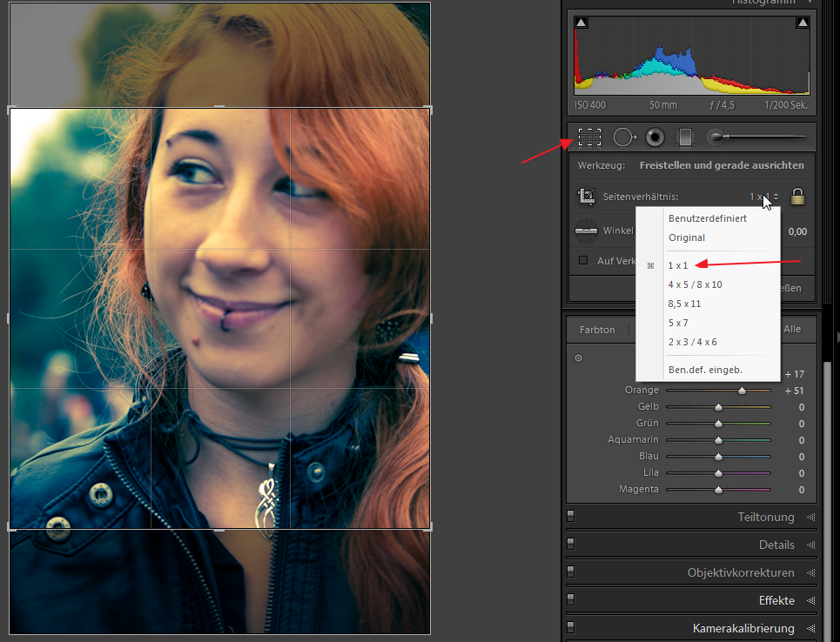The height and width of the screenshot is (642, 840).
Task: Click the Orange hue slider handle
Action: tap(743, 391)
